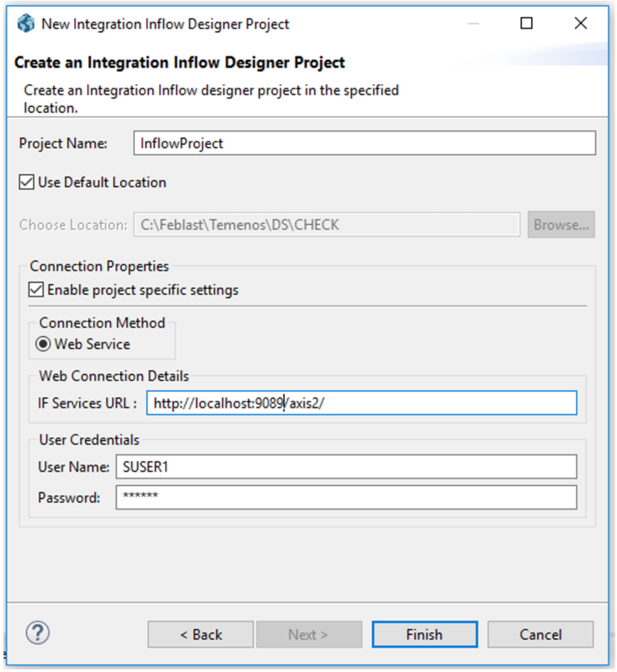617x672 pixels.
Task: Select the Web Service radio button
Action: [43, 344]
